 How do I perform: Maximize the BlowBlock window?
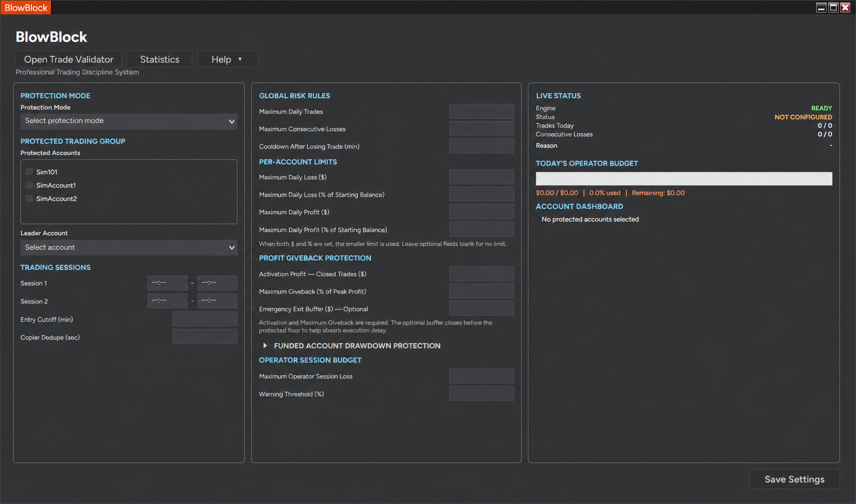(833, 7)
